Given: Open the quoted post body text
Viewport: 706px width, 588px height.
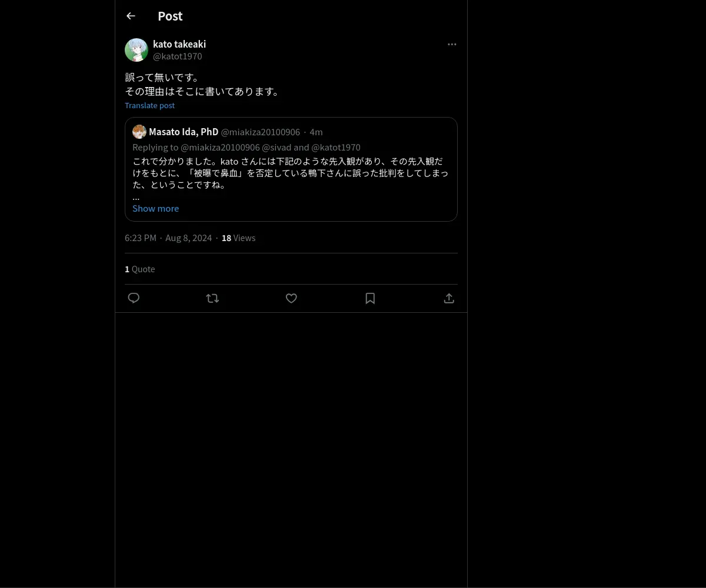Looking at the screenshot, I should tap(291, 173).
